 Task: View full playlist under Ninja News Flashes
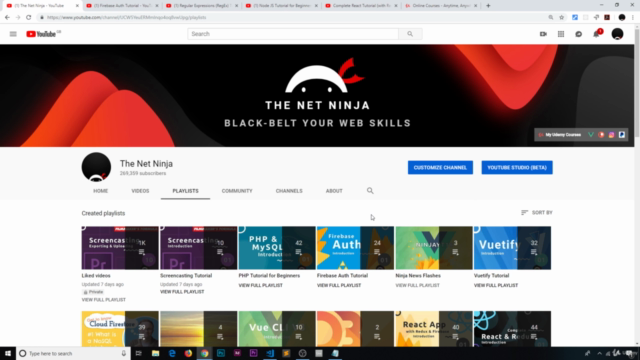pos(417,285)
